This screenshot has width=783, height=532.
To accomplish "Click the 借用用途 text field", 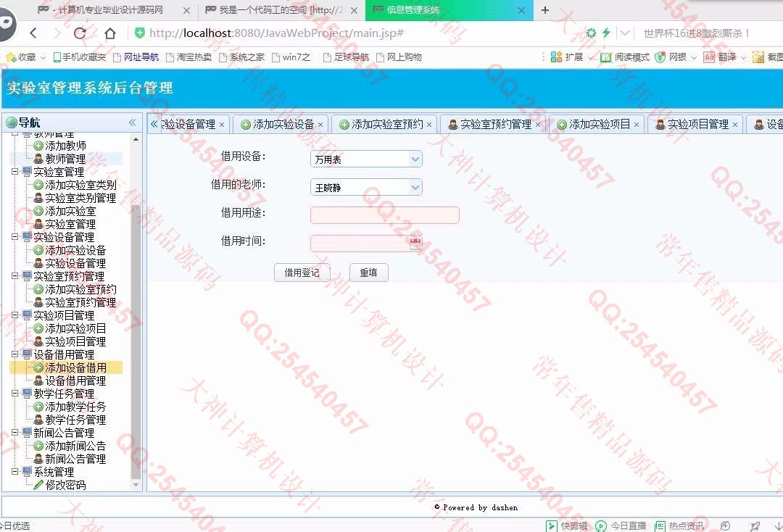I will tap(384, 215).
